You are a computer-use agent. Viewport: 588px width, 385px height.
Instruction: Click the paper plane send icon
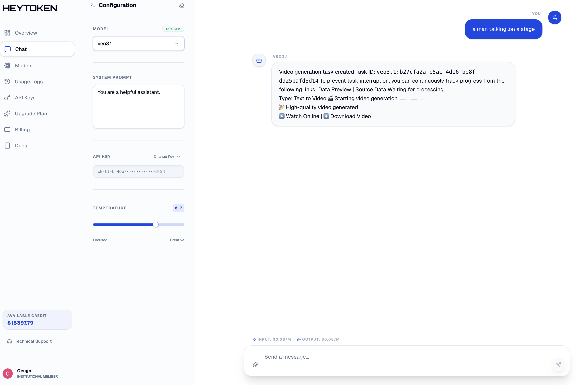pyautogui.click(x=558, y=364)
